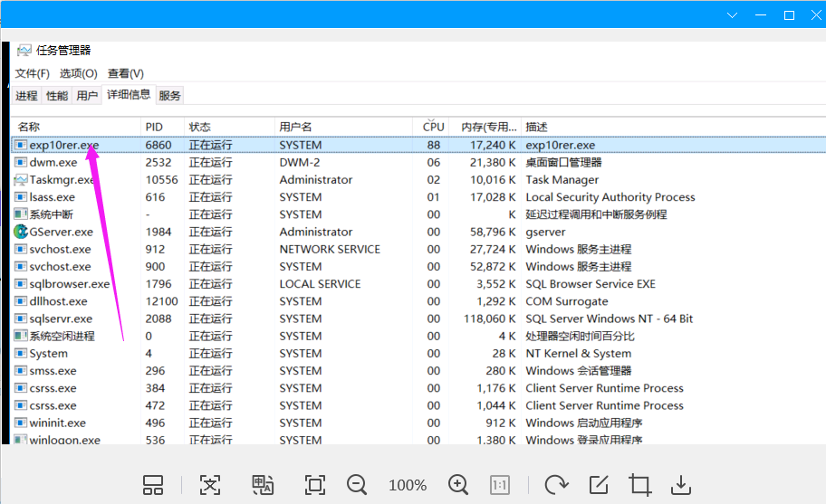
Task: Click the Taskmgr.exe process icon
Action: pos(21,179)
